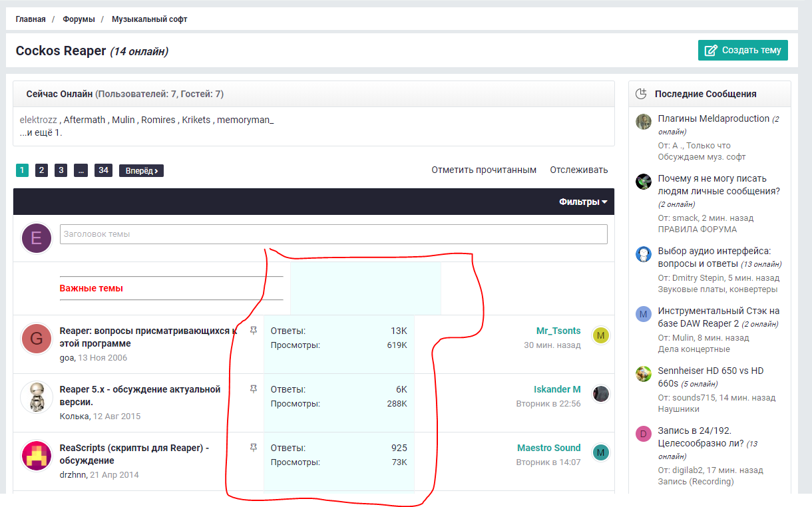Image resolution: width=812 pixels, height=507 pixels.
Task: Click Iskander M's dark avatar
Action: (601, 394)
